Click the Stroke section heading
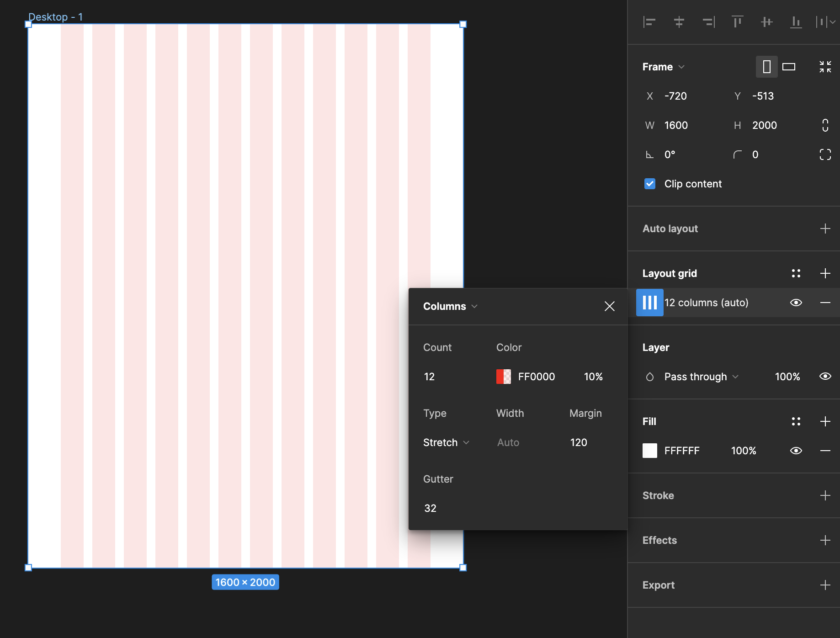 tap(658, 495)
